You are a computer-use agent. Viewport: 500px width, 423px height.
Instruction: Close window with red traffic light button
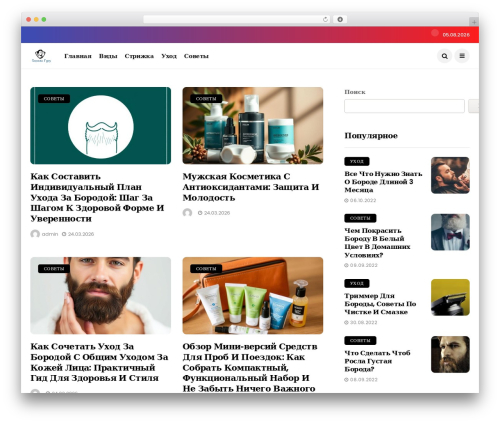pyautogui.click(x=29, y=19)
